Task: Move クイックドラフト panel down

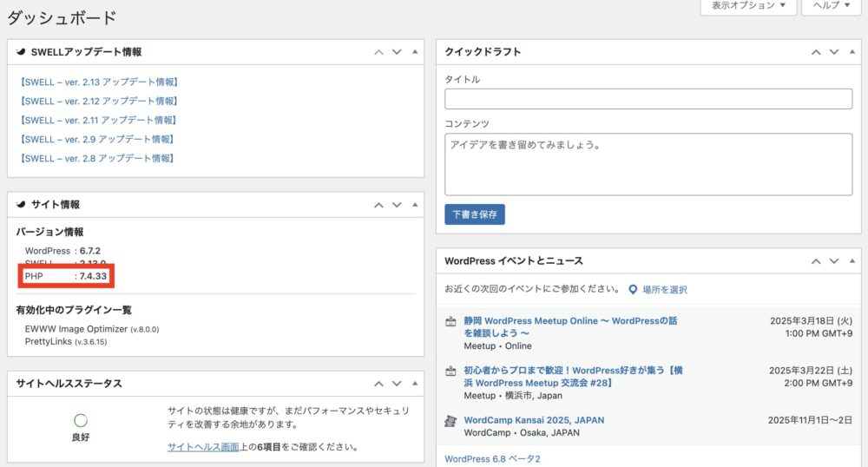Action: (x=834, y=52)
